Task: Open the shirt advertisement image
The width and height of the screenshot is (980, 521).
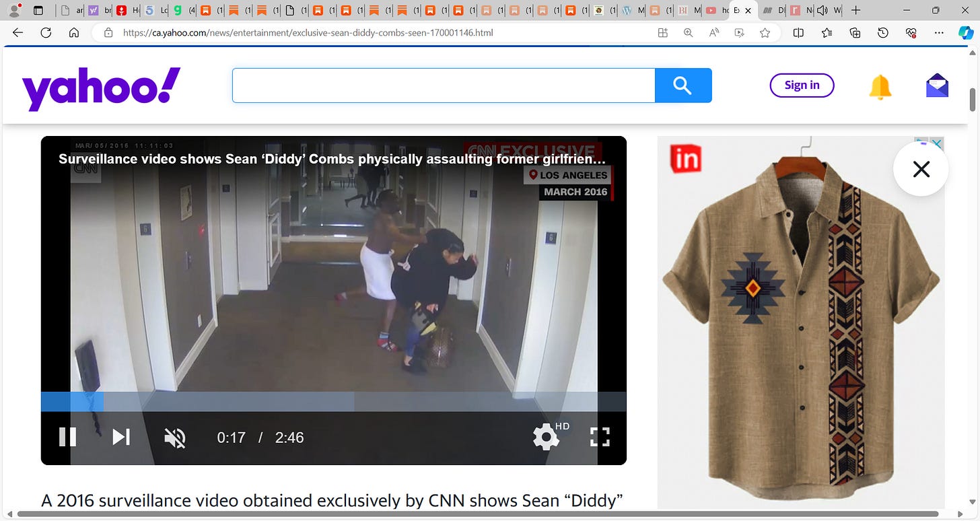Action: tap(801, 323)
